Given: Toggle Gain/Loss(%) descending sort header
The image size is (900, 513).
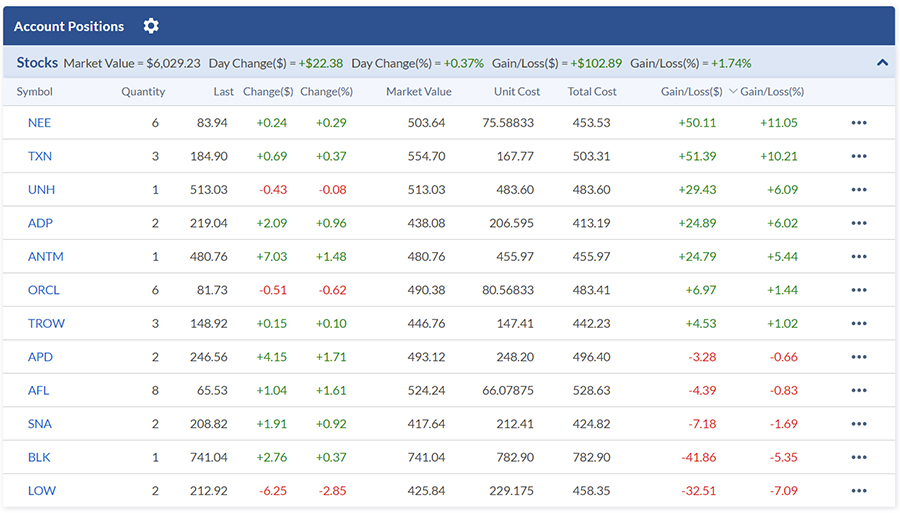Looking at the screenshot, I should (766, 92).
